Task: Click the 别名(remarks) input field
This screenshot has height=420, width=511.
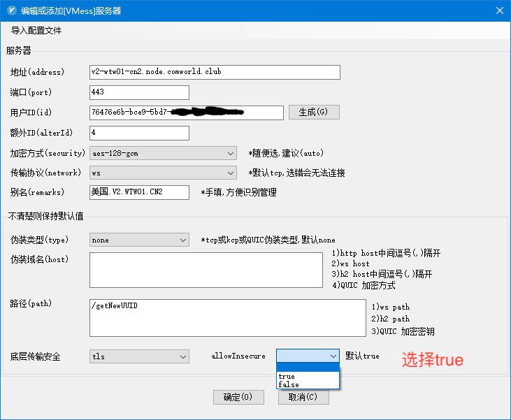Action: click(139, 192)
